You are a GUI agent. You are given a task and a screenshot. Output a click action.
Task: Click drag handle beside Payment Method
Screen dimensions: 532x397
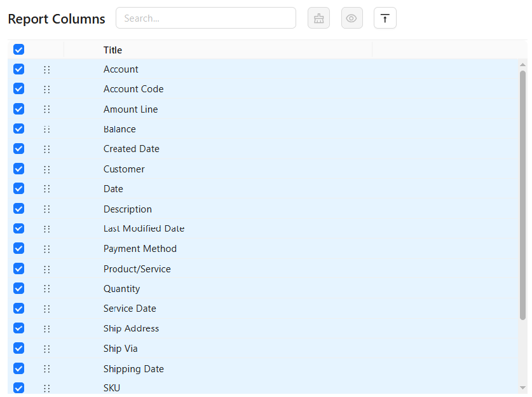coord(47,249)
